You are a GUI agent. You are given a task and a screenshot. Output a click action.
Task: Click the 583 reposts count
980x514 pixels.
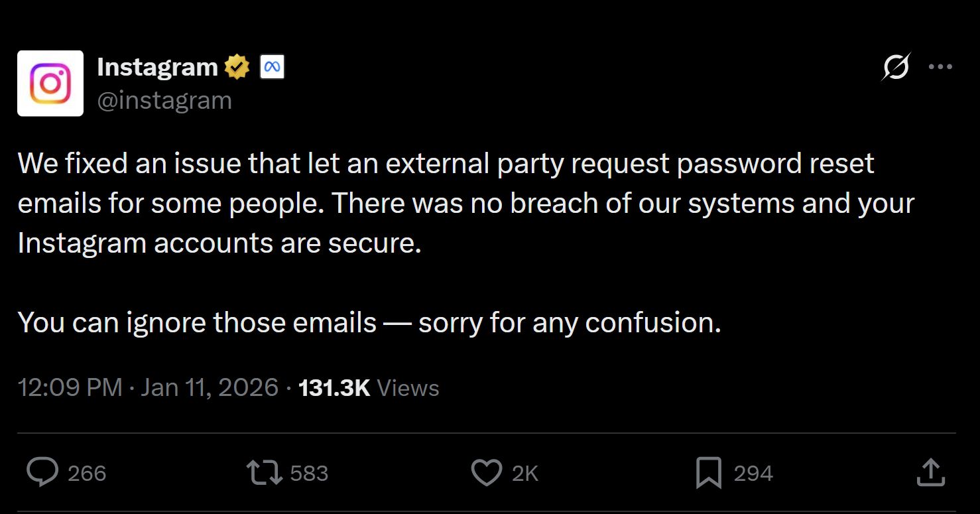tap(309, 474)
